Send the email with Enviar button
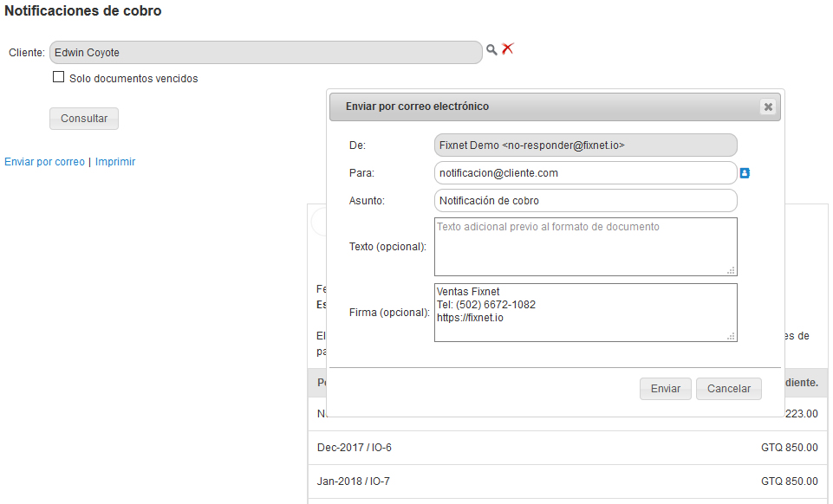The image size is (833, 504). tap(666, 389)
